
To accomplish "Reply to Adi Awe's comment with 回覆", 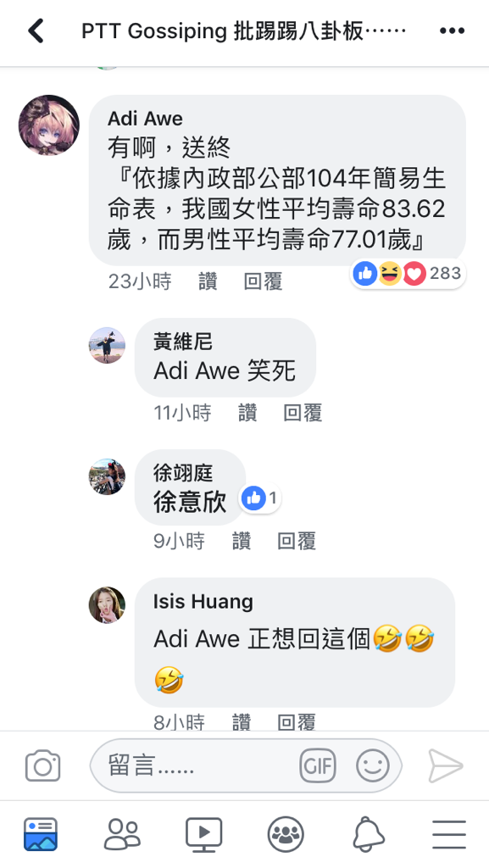I will point(264,281).
